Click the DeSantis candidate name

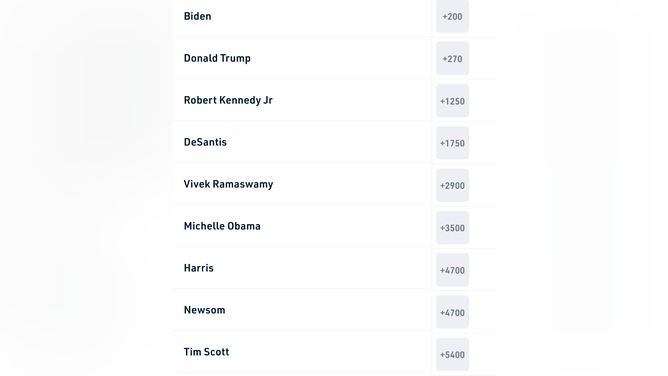coord(205,142)
